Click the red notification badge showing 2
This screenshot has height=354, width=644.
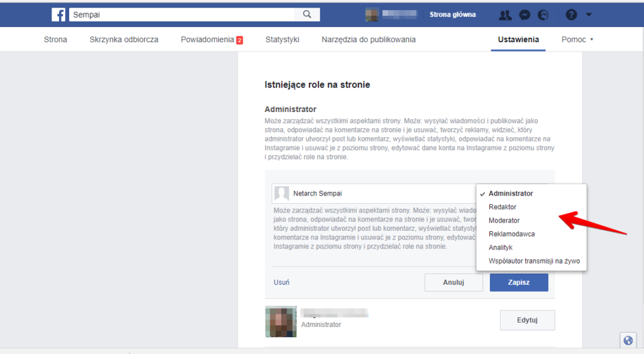click(240, 40)
